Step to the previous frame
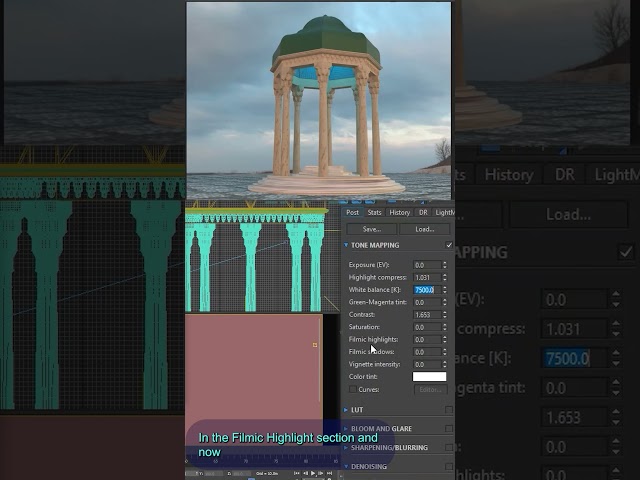 coord(305,473)
